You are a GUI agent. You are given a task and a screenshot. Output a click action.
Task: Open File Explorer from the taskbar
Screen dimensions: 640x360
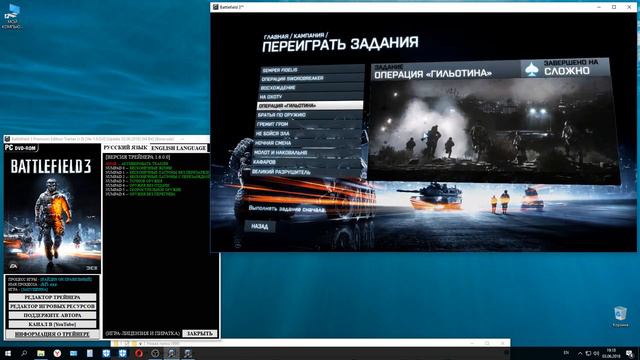point(41,353)
